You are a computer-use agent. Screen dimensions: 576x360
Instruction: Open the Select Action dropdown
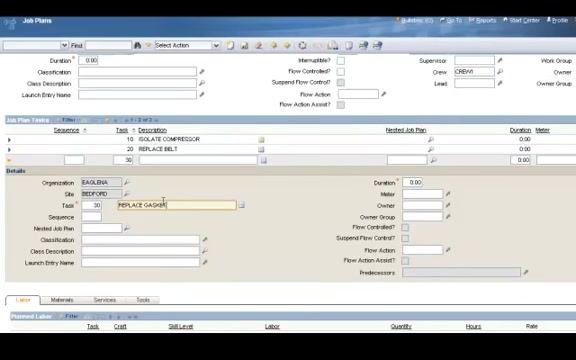click(216, 45)
